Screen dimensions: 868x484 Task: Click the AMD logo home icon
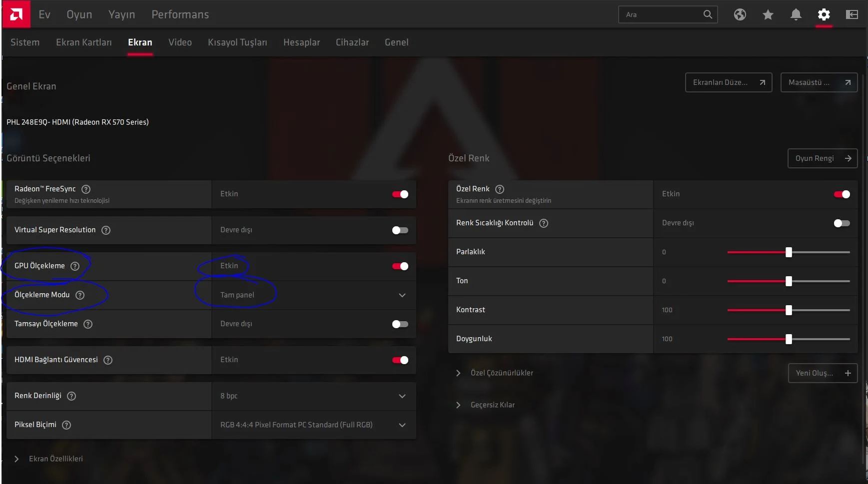tap(16, 14)
